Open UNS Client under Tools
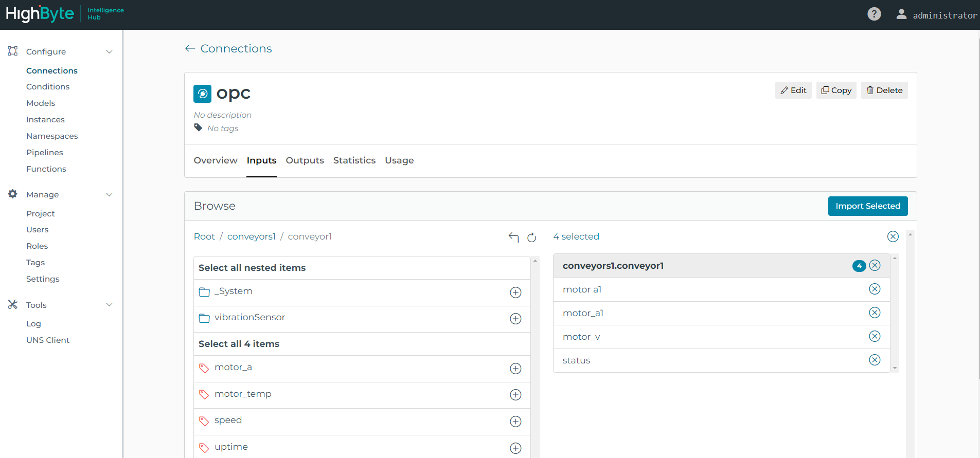Viewport: 980px width, 458px height. point(48,340)
